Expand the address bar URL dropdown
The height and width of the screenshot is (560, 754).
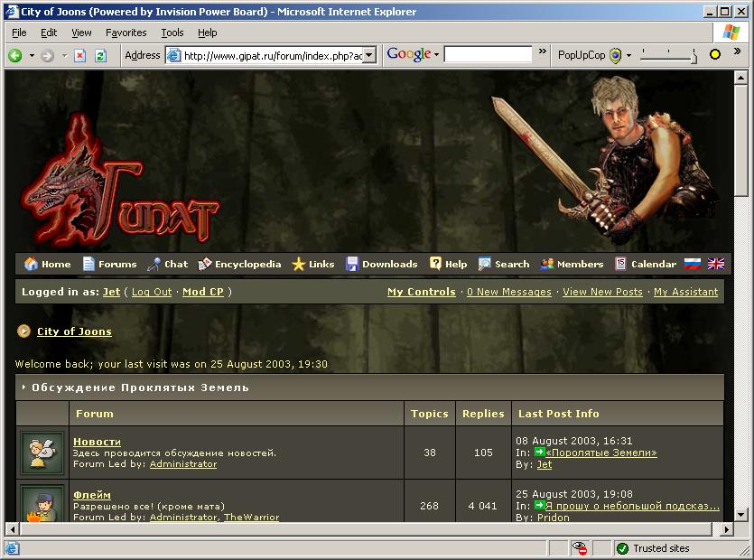pyautogui.click(x=371, y=55)
